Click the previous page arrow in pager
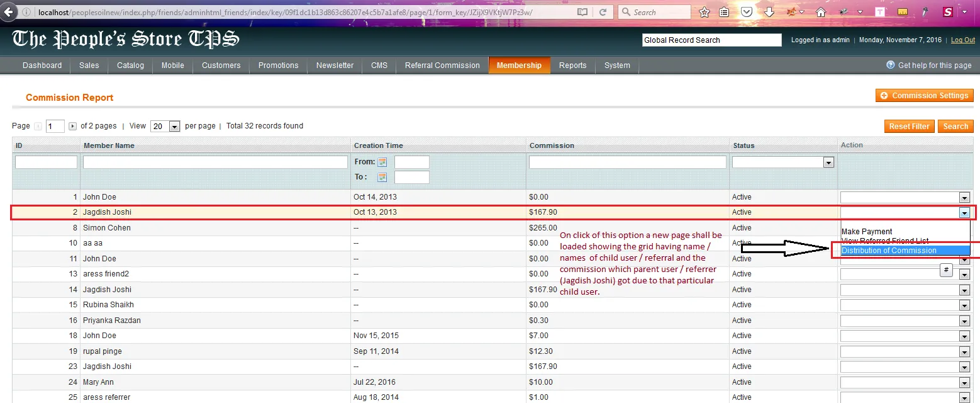980x403 pixels. pyautogui.click(x=38, y=127)
